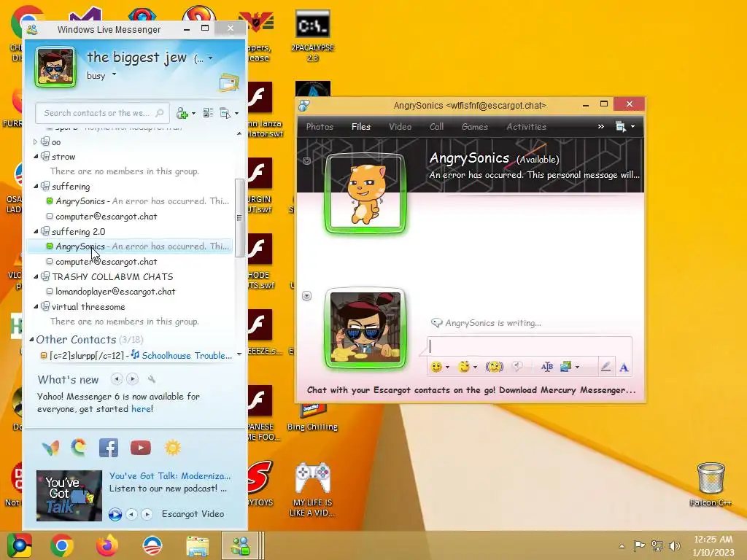
Task: Select lomandoplayer@escargot.chat contact
Action: (115, 292)
